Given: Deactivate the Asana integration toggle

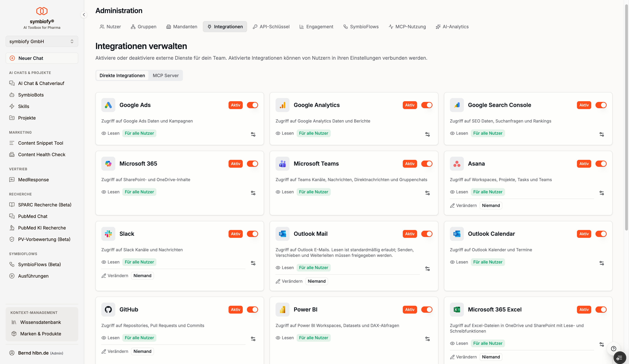Looking at the screenshot, I should [x=601, y=164].
